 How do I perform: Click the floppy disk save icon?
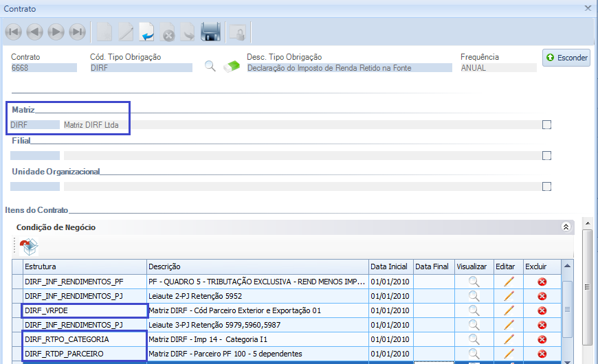210,32
